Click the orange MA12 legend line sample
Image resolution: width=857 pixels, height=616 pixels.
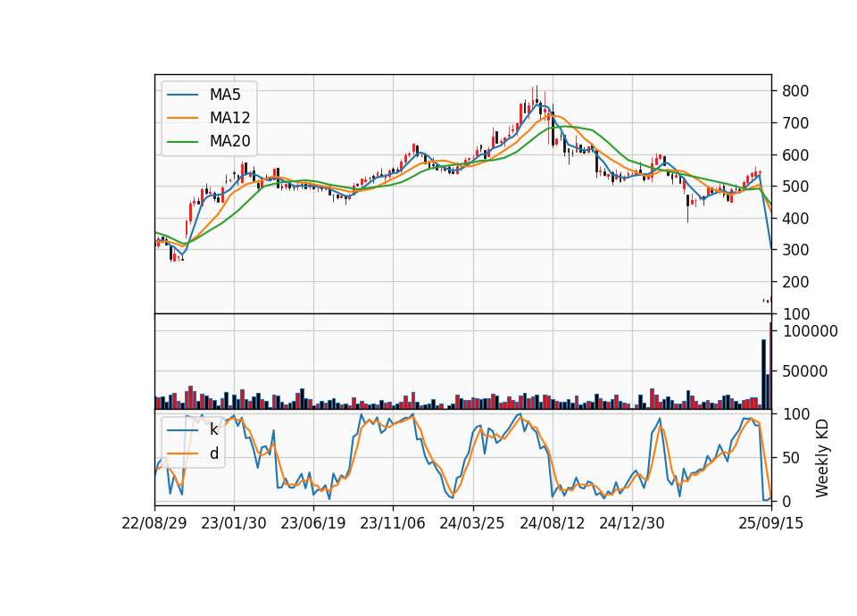click(x=182, y=118)
